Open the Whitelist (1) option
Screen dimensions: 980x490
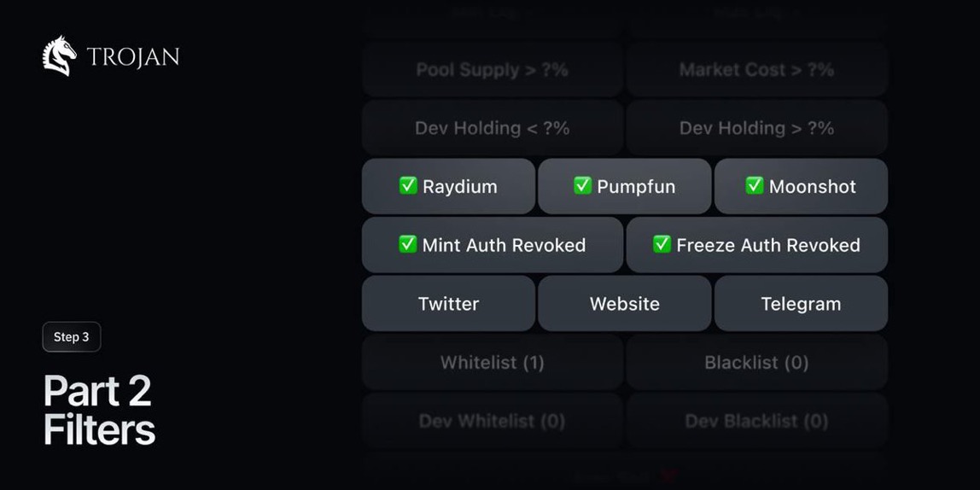[x=493, y=362]
